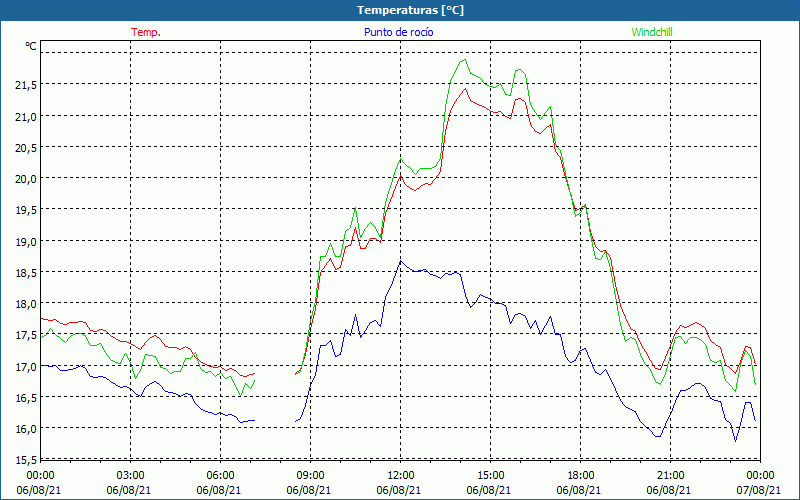Click the windchill curve's highest peak after 14:00

point(464,60)
